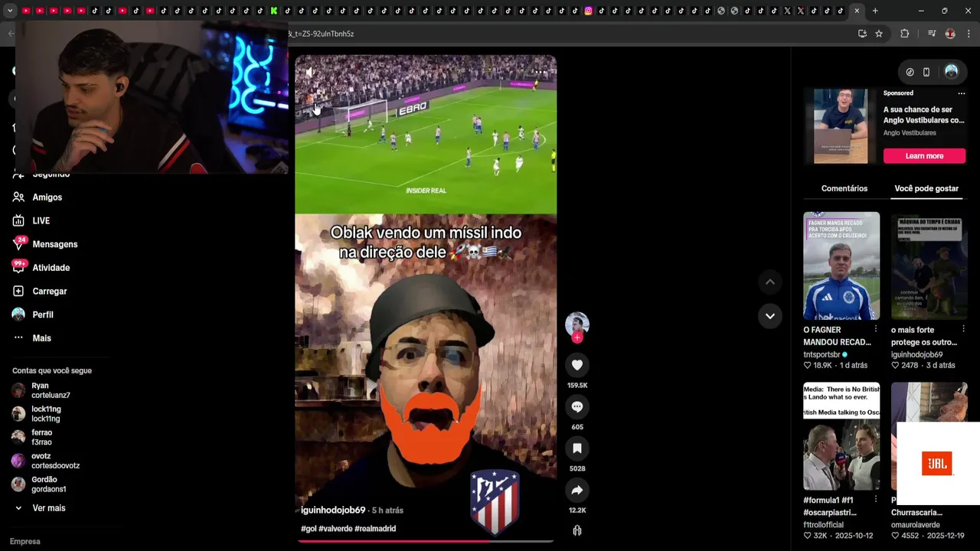The image size is (980, 551).
Task: Close the active browser tab
Action: point(857,11)
